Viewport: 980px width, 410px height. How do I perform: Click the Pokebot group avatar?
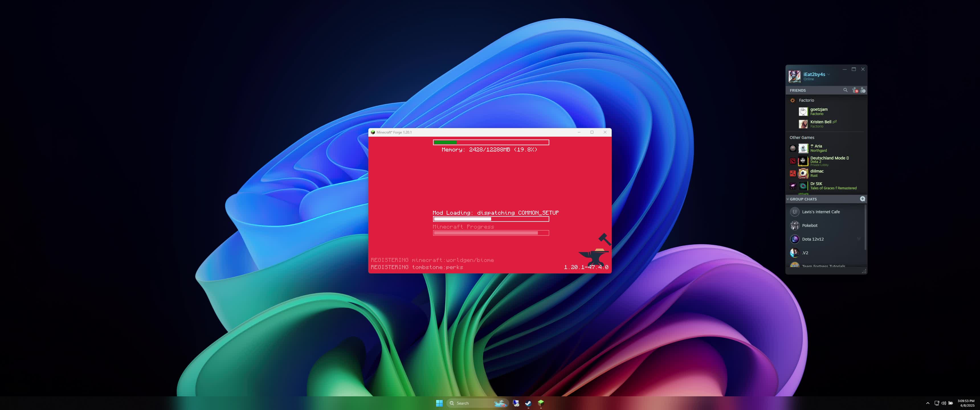(x=794, y=225)
